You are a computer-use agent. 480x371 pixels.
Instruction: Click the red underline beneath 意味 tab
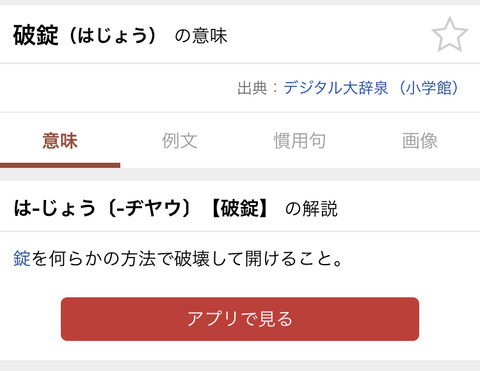(x=60, y=165)
